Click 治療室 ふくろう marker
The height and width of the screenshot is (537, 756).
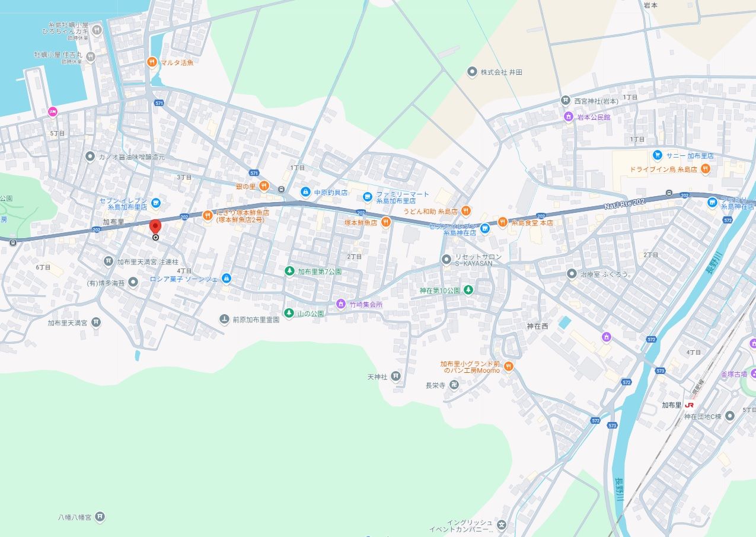(x=572, y=274)
